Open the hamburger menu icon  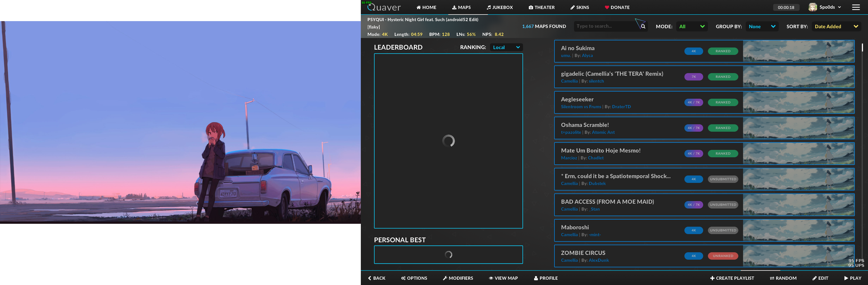click(856, 7)
